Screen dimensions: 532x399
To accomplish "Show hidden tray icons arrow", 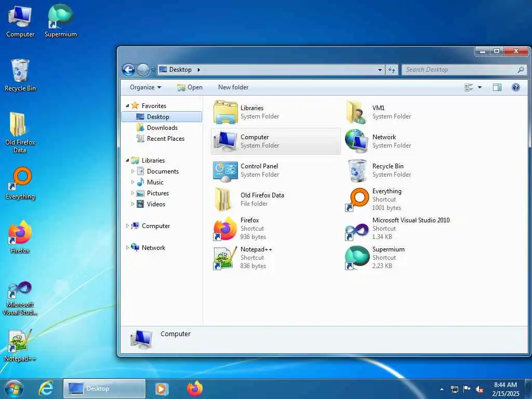I will [x=442, y=389].
